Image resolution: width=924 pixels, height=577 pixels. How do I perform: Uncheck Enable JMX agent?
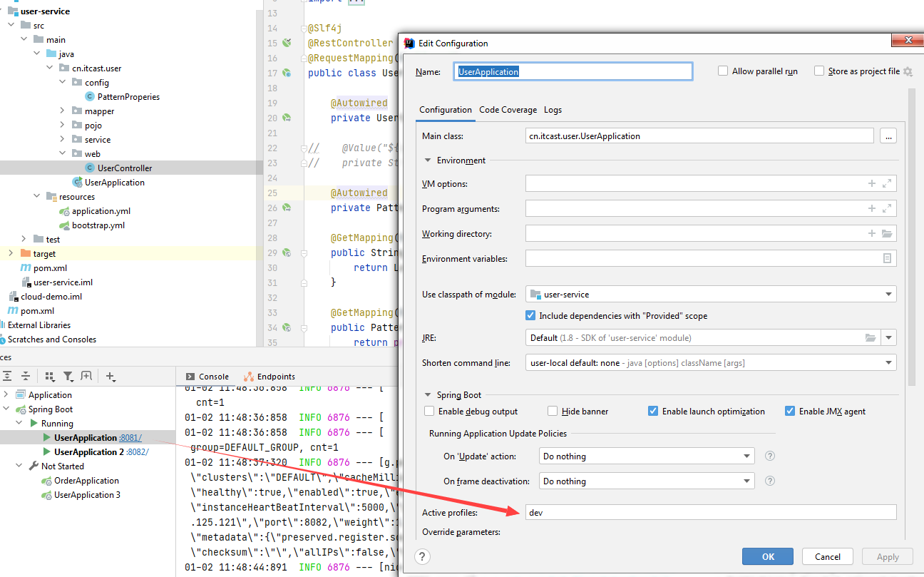[790, 411]
